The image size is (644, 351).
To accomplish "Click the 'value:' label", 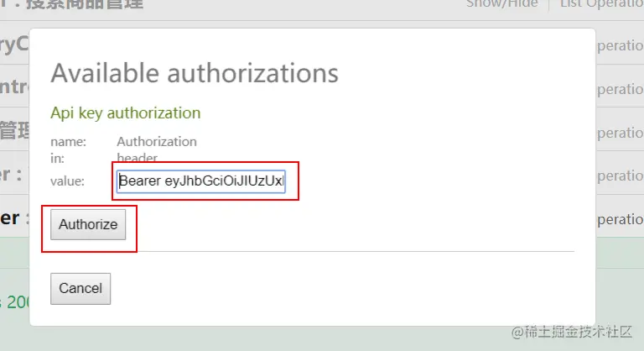I will coord(67,181).
